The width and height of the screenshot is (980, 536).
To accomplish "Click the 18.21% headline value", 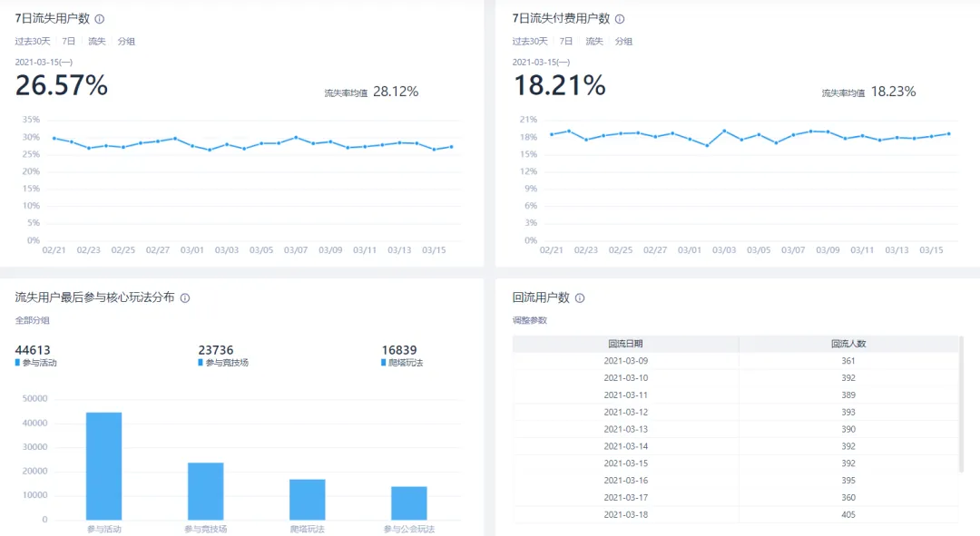I will (559, 85).
